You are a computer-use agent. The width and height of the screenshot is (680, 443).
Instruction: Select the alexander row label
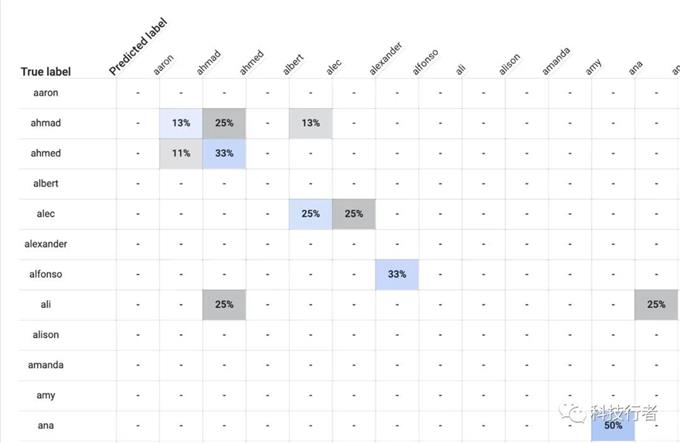pos(46,244)
